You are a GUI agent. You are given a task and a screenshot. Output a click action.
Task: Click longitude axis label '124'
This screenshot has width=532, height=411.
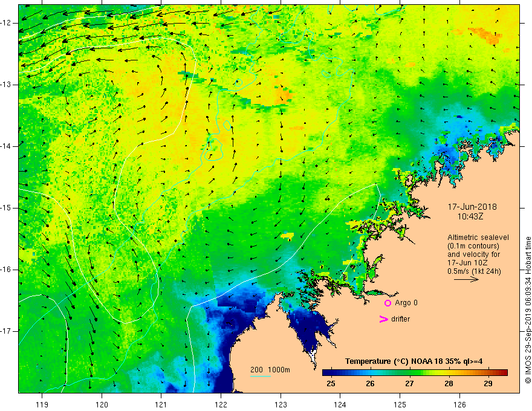point(340,404)
